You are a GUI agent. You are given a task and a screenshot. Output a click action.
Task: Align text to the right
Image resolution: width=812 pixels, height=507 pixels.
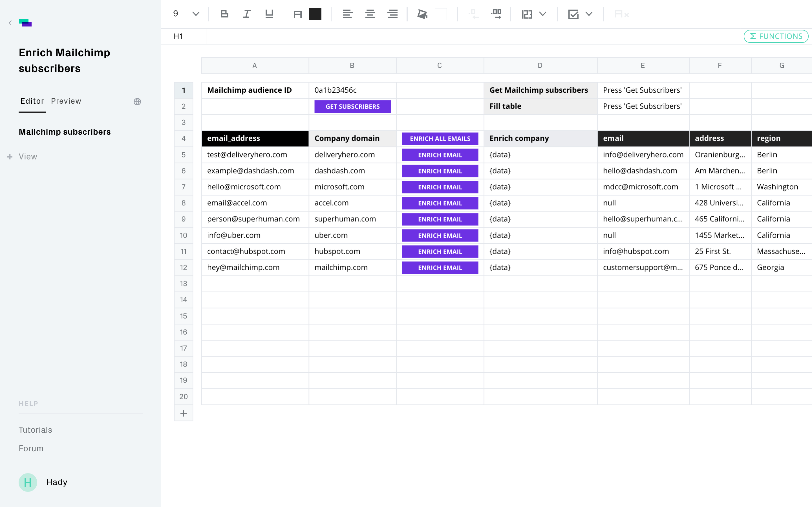(392, 14)
